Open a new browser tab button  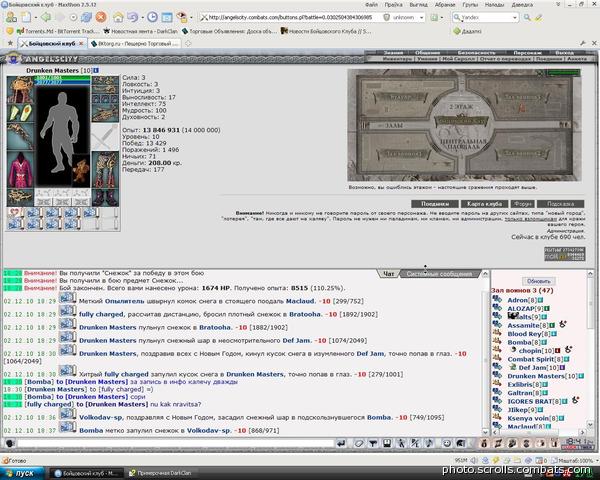point(188,44)
